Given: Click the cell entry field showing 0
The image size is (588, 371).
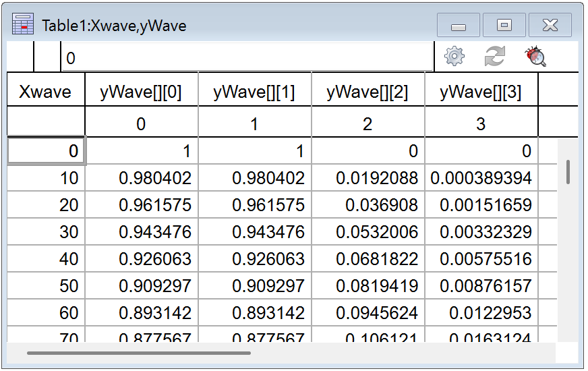Looking at the screenshot, I should (247, 59).
